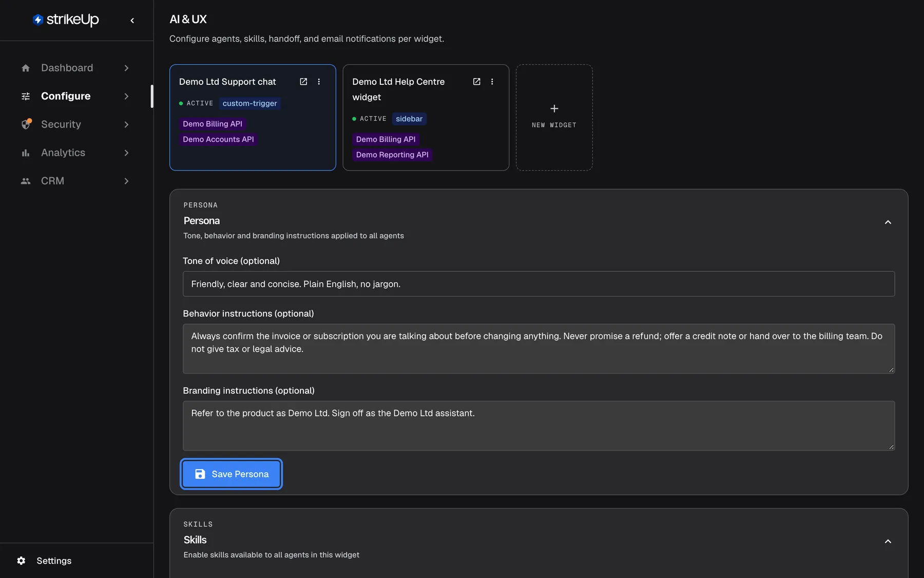924x578 pixels.
Task: Click the Behavior instructions resize handle
Action: point(891,370)
